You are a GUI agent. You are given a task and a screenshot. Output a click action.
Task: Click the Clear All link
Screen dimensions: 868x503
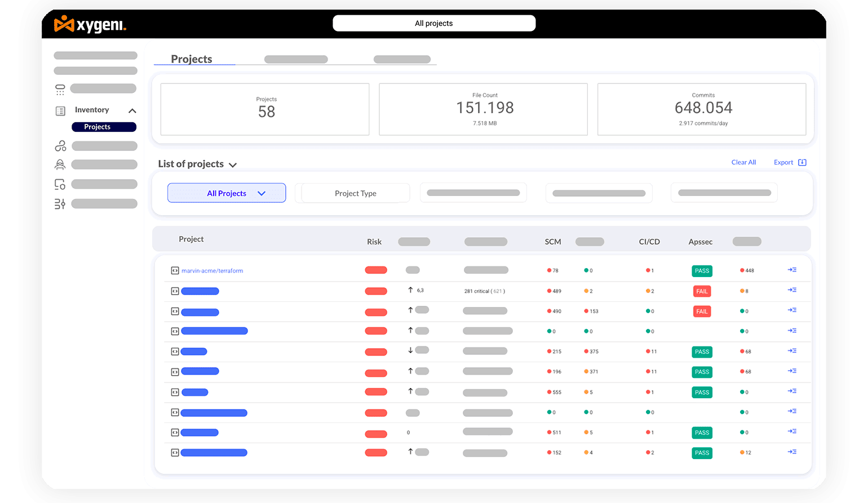pyautogui.click(x=743, y=162)
